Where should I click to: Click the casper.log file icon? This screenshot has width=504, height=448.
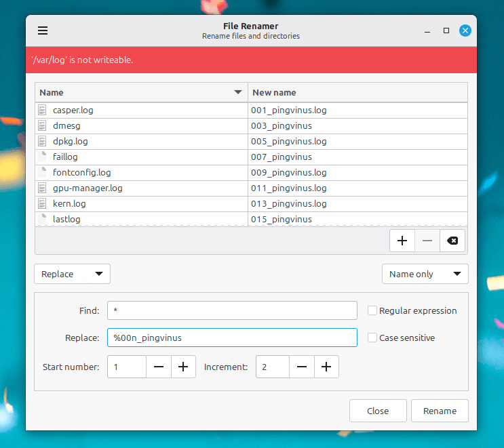(x=43, y=110)
